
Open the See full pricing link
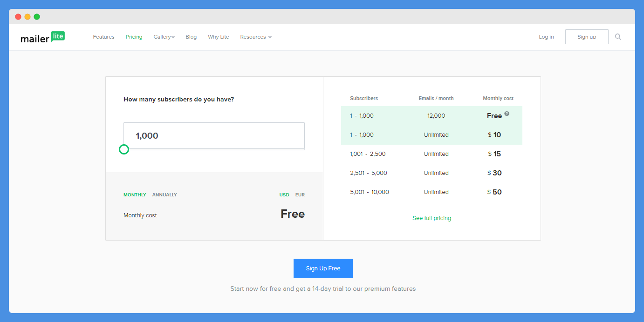pyautogui.click(x=432, y=218)
